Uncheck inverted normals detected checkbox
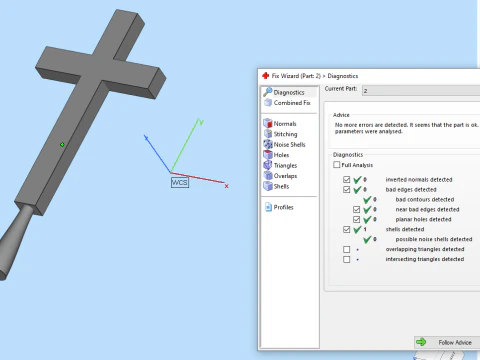The width and height of the screenshot is (480, 360). click(347, 179)
